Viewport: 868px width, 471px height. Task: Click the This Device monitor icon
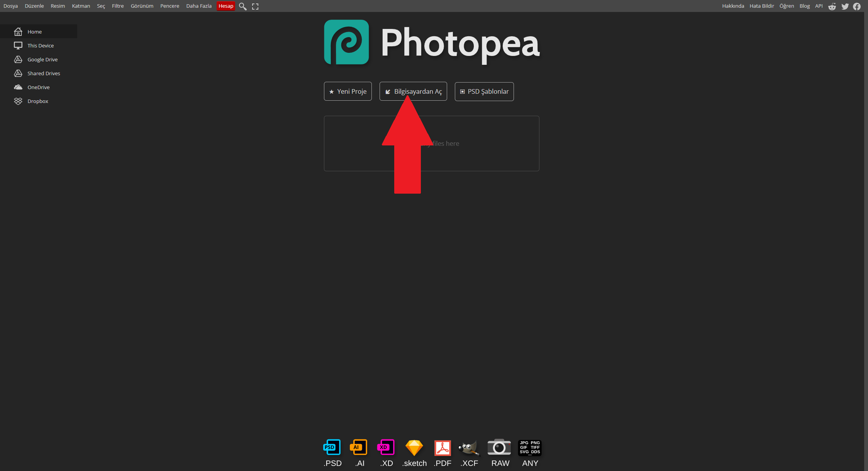click(18, 46)
